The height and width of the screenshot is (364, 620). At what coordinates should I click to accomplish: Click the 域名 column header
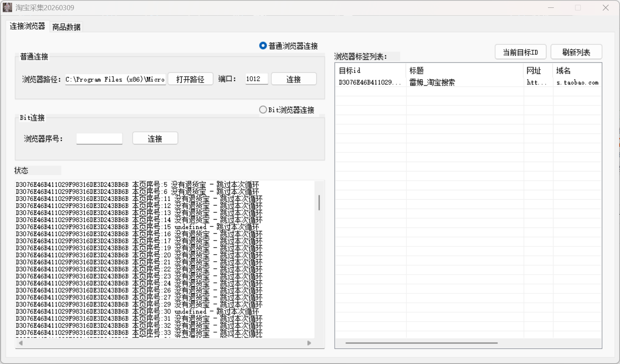[x=577, y=70]
